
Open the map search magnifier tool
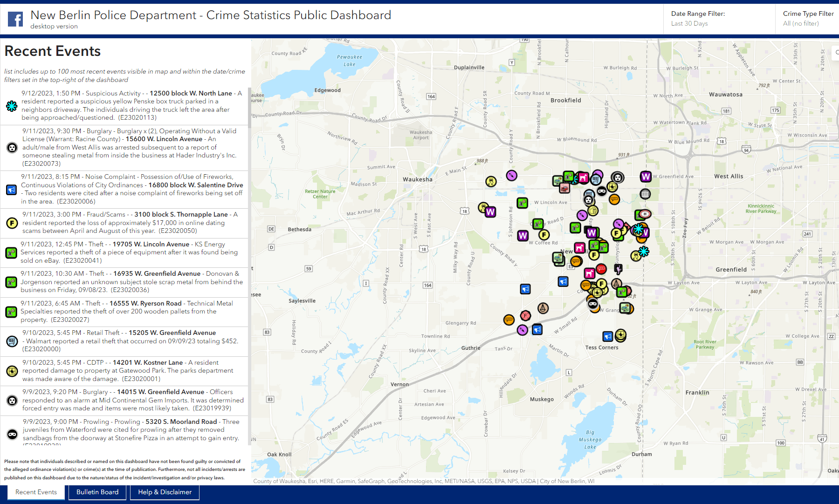[836, 53]
